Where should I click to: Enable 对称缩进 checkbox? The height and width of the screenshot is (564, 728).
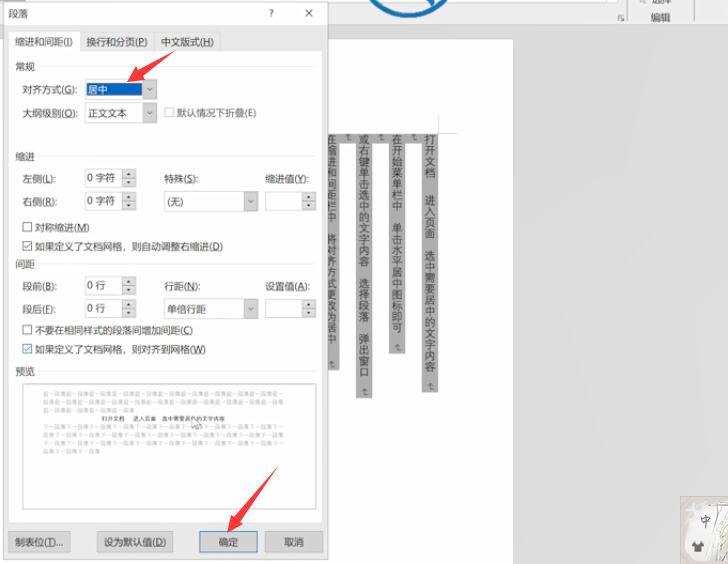pyautogui.click(x=27, y=227)
